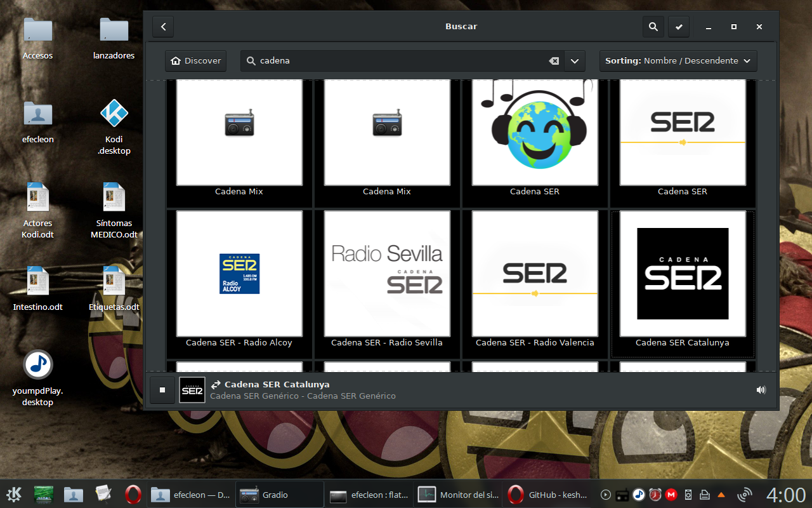Play Cadena SER - Radio Alcoy station
The width and height of the screenshot is (812, 508).
click(x=239, y=283)
